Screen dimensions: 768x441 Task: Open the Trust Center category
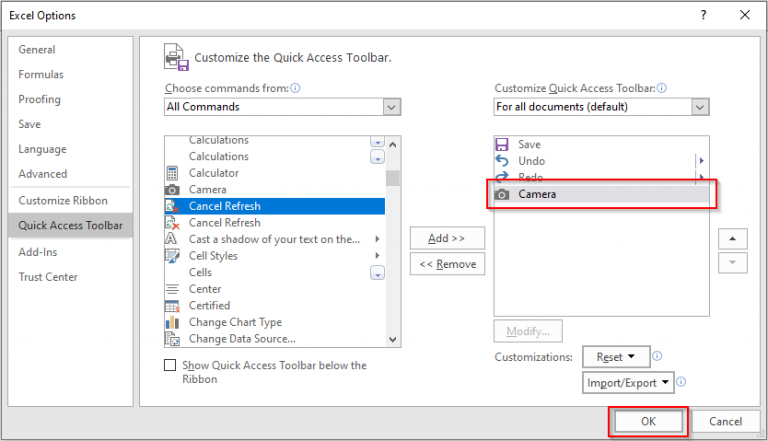coord(48,277)
